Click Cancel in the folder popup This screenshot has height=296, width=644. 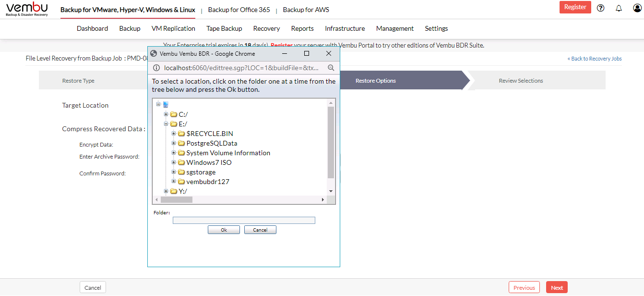(260, 230)
